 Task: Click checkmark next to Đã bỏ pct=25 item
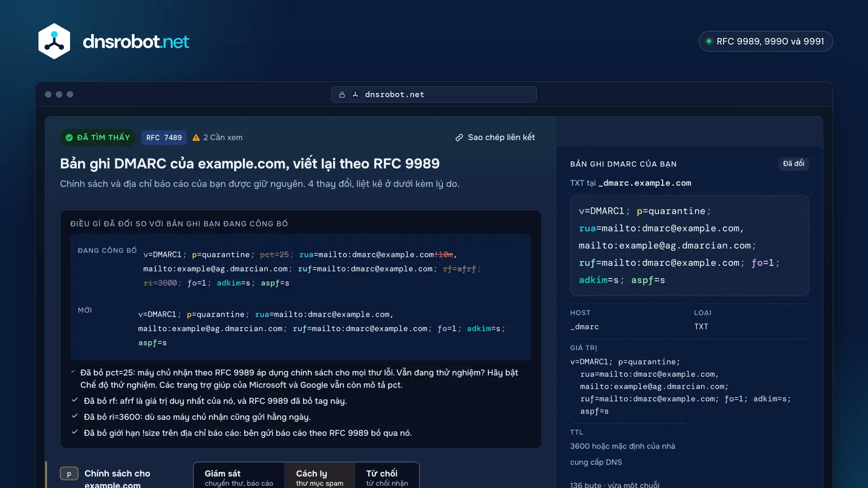tap(73, 372)
